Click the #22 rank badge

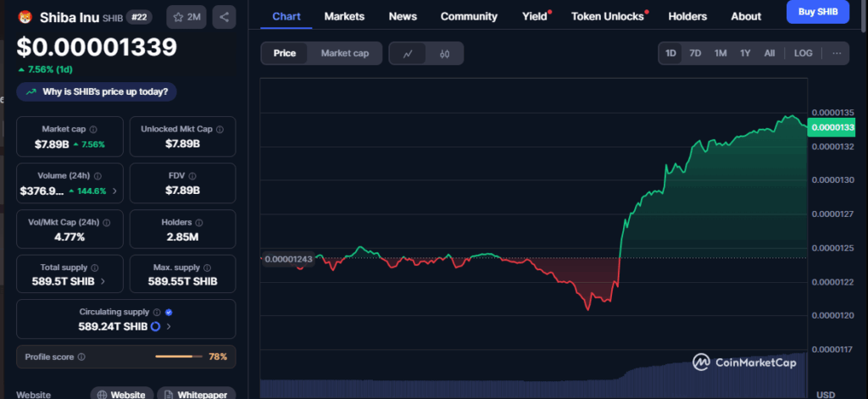coord(139,17)
